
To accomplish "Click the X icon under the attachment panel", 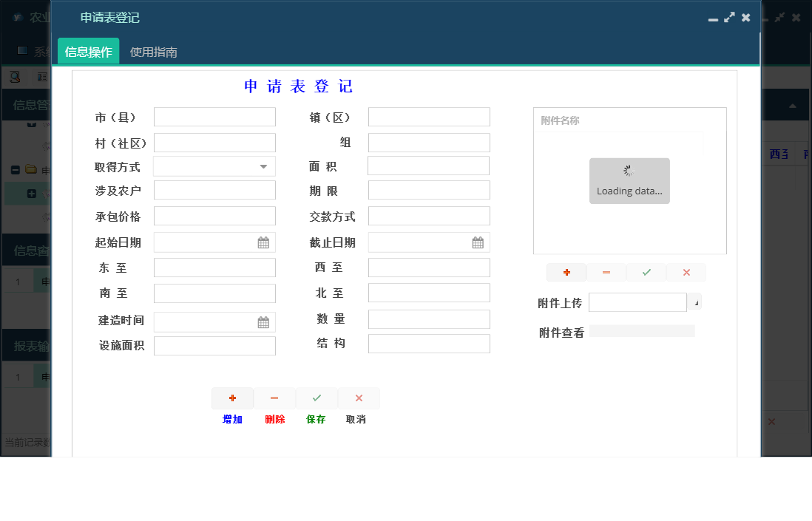I will click(x=686, y=272).
